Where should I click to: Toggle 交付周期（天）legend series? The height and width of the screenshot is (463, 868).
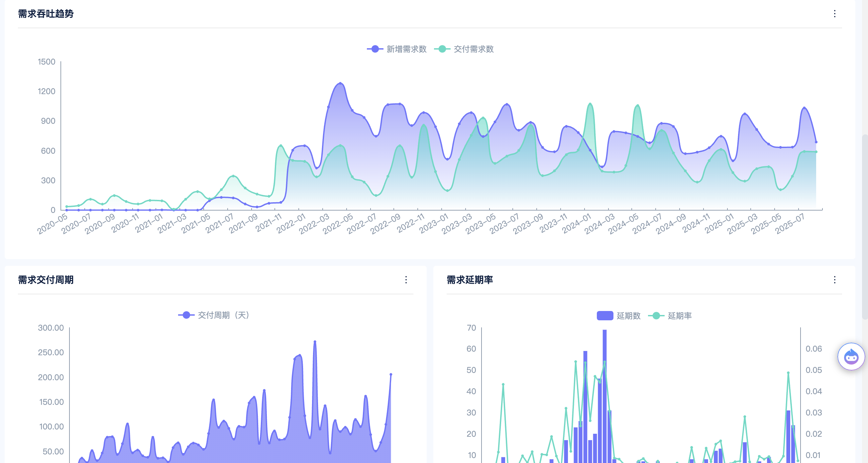point(223,315)
